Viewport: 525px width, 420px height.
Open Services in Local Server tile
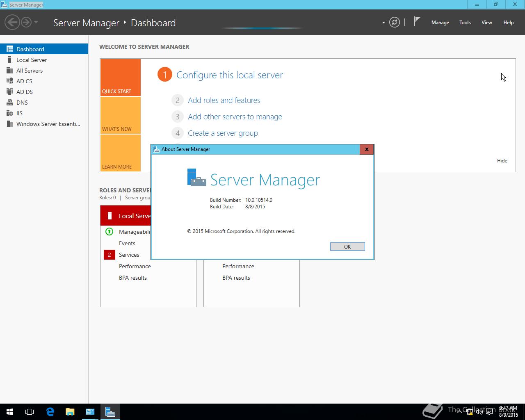pyautogui.click(x=129, y=255)
